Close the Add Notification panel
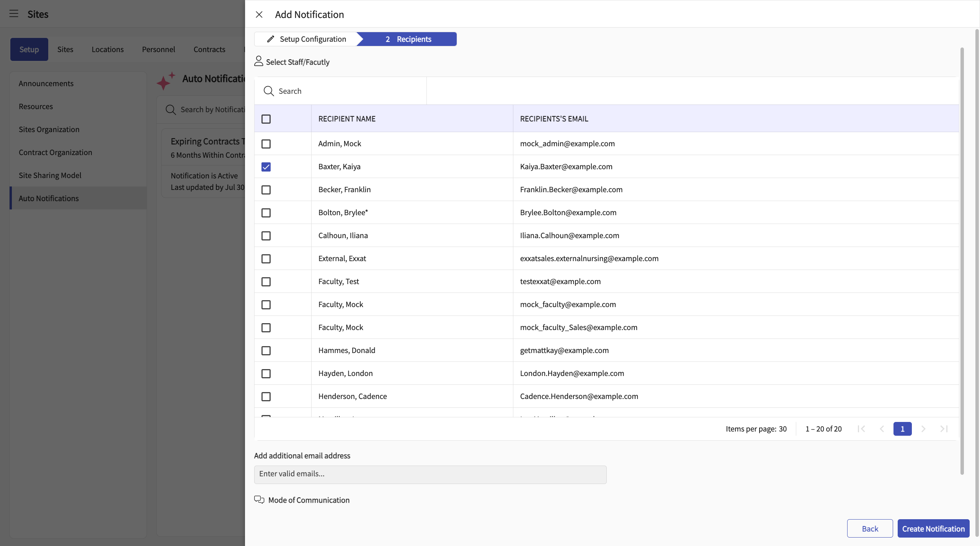 259,15
